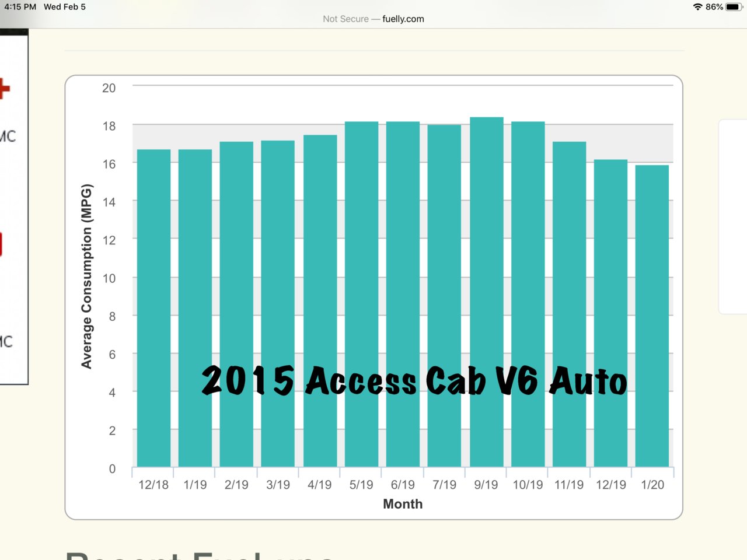
Task: Tap the 4:15 PM clock
Action: click(x=20, y=7)
